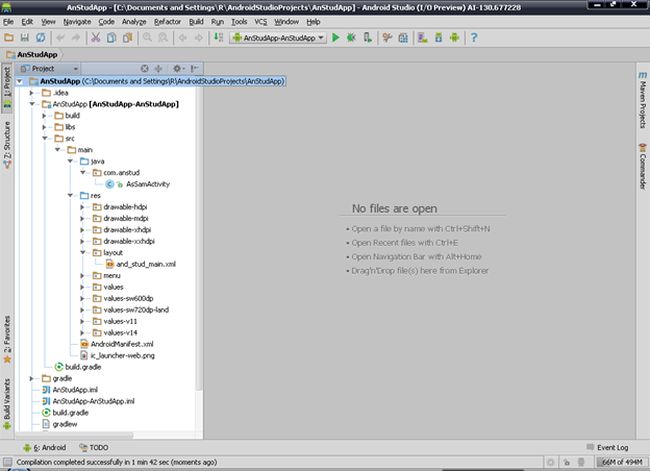Open the AnStudApp-AnStudApp run configuration dropdown
Viewport: 650px width, 471px height.
(278, 38)
